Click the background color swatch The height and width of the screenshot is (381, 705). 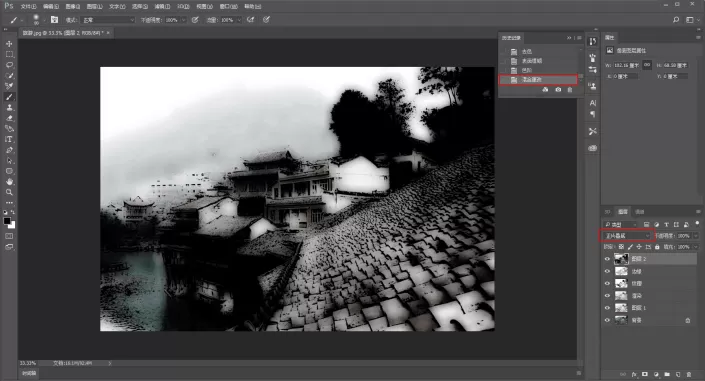pyautogui.click(x=12, y=224)
